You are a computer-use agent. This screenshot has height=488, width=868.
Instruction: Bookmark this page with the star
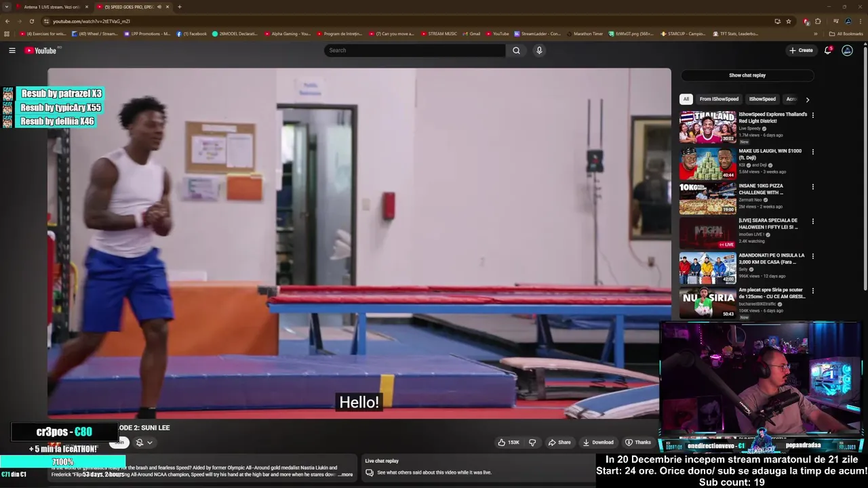[789, 21]
